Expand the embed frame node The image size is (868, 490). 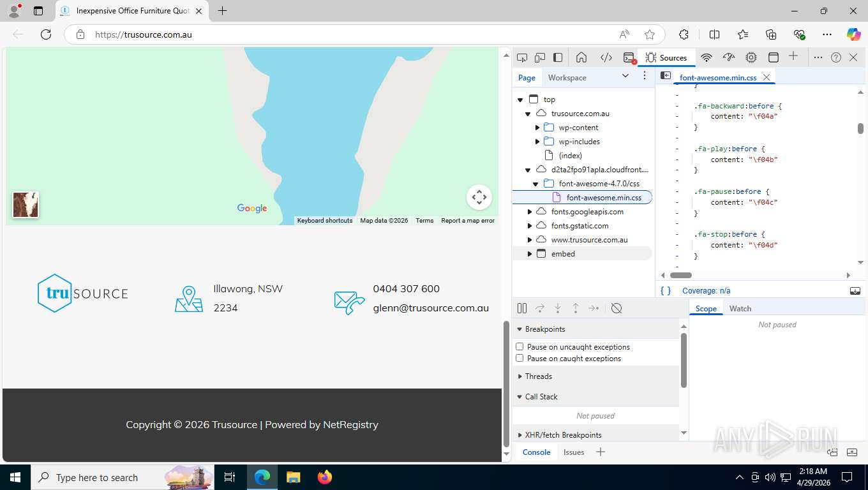tap(530, 254)
